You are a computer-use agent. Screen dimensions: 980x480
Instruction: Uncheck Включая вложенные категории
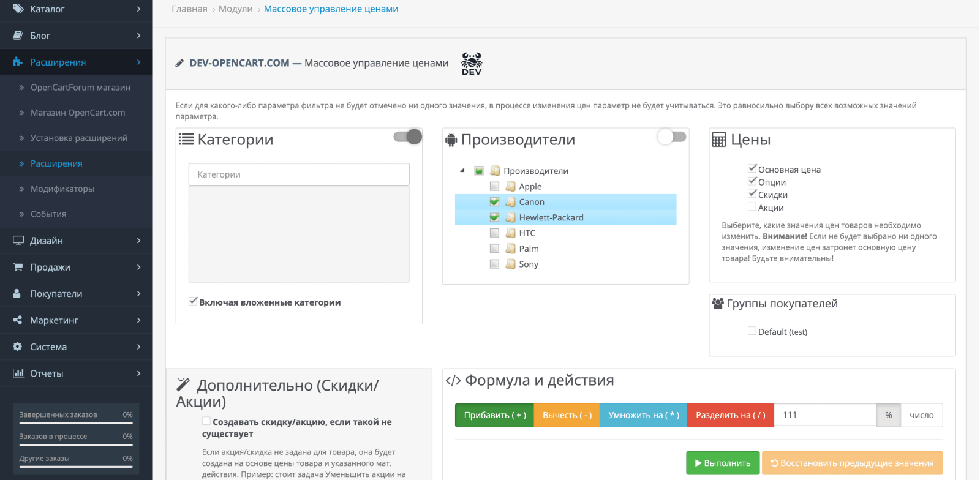(193, 301)
